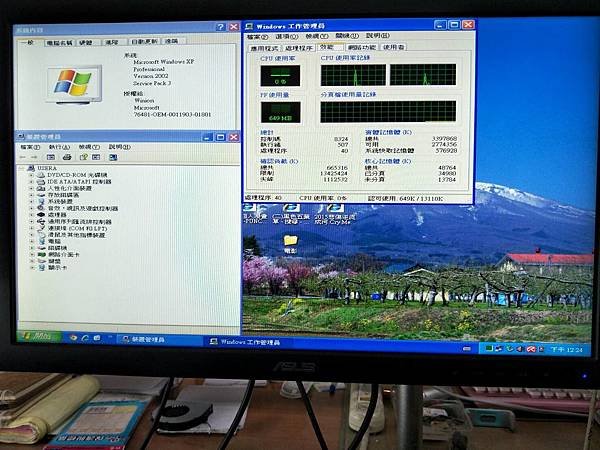
Task: Click the Help question-mark icon in Device Manager toolbar
Action: click(83, 157)
